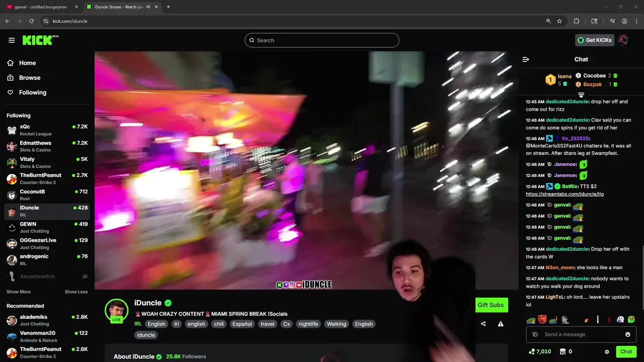Open OGGeezerLive channel
The width and height of the screenshot is (644, 362).
click(47, 243)
